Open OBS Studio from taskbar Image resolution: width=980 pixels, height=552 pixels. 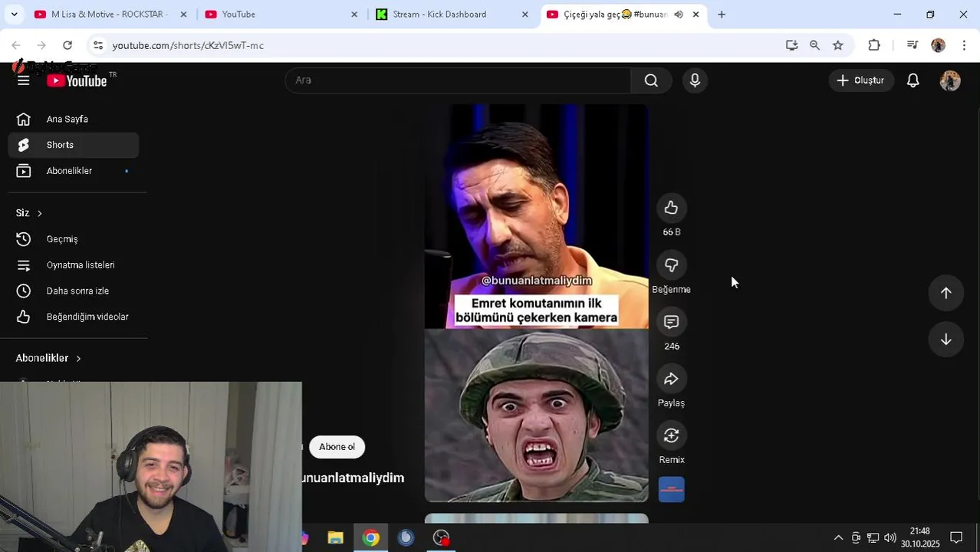point(441,538)
